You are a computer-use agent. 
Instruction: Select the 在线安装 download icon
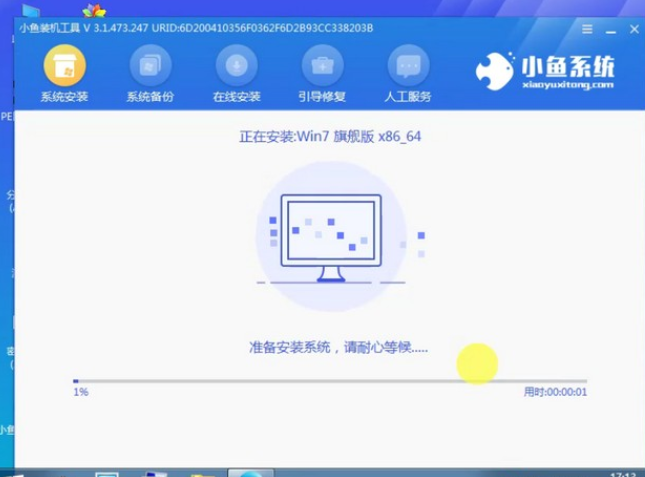point(237,66)
